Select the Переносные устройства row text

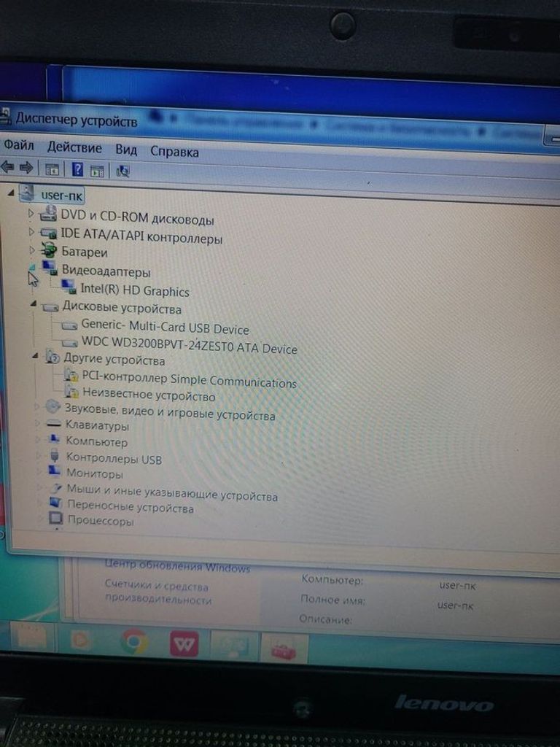pyautogui.click(x=131, y=506)
